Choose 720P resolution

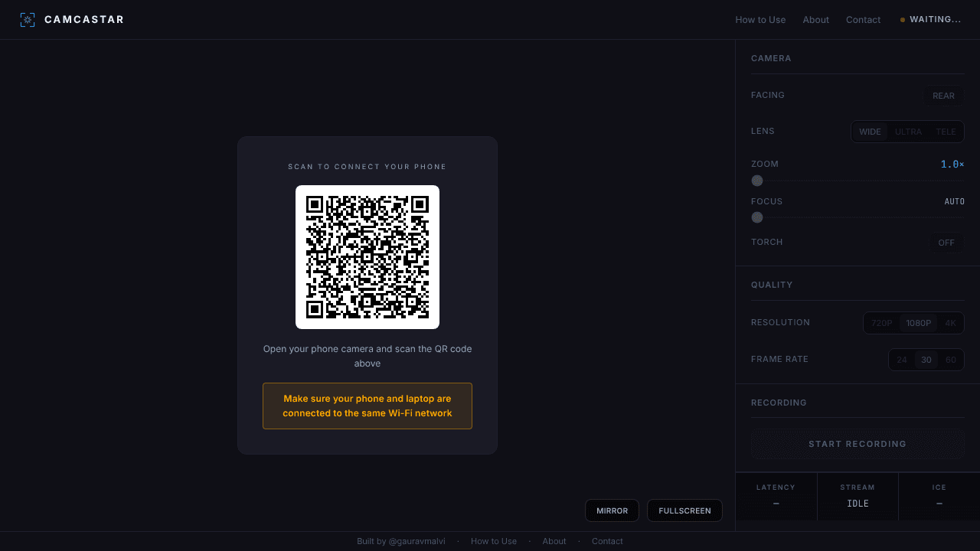coord(882,323)
